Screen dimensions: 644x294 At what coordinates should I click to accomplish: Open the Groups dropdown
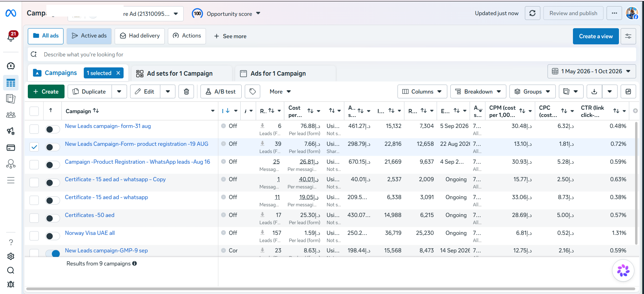click(x=532, y=91)
